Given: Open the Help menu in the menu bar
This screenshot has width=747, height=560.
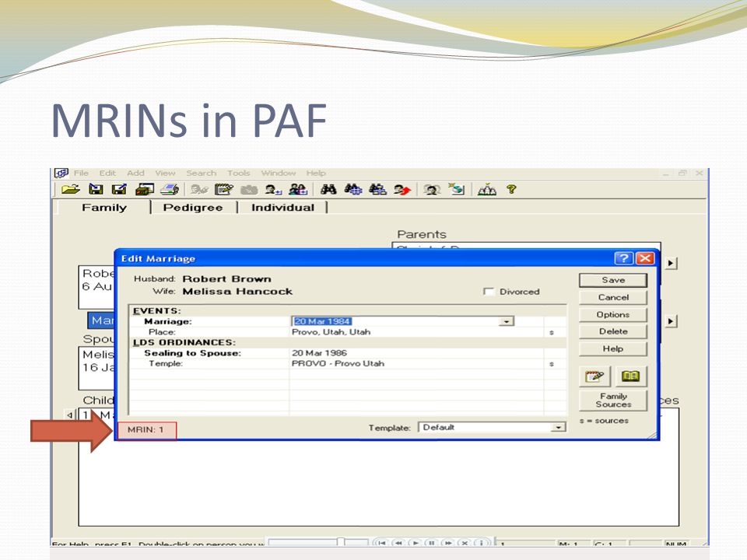Looking at the screenshot, I should click(x=316, y=173).
